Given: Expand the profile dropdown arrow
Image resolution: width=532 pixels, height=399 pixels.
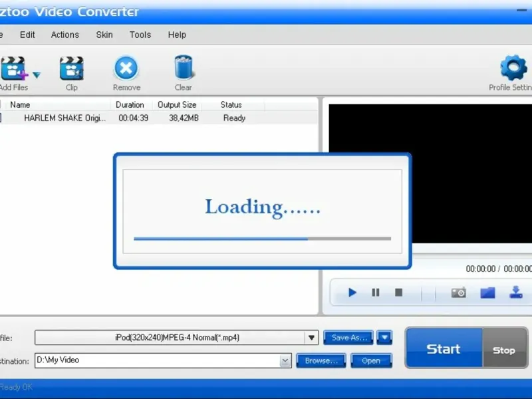Looking at the screenshot, I should click(x=311, y=338).
